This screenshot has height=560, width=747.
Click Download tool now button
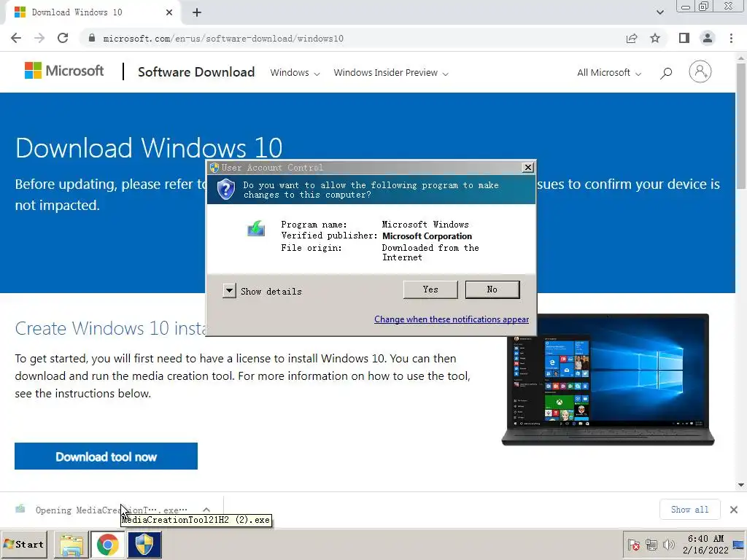106,456
